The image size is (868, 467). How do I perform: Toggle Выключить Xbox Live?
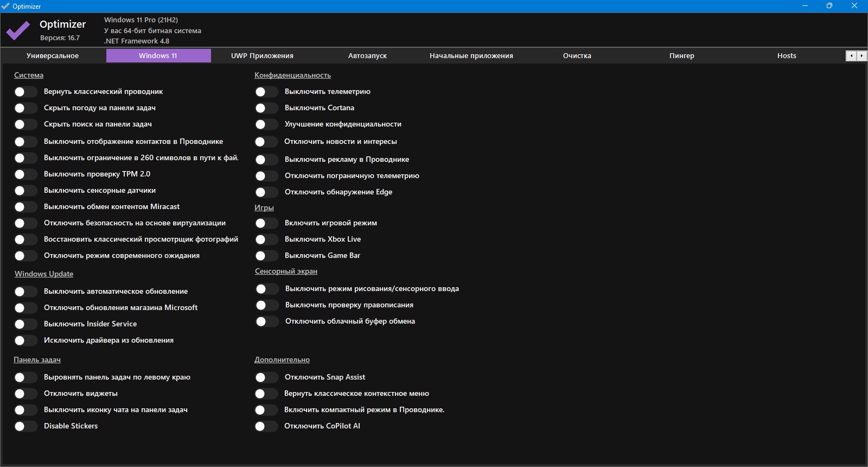266,239
